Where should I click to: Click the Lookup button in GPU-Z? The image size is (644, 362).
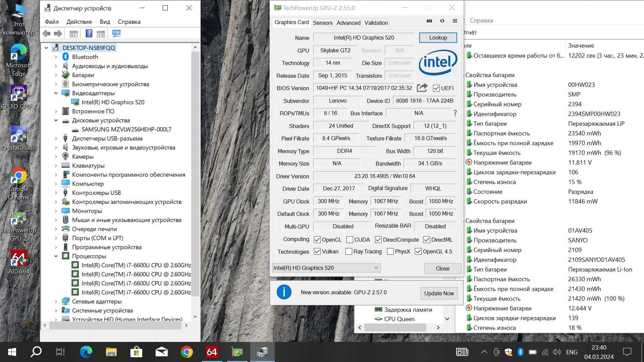point(438,38)
